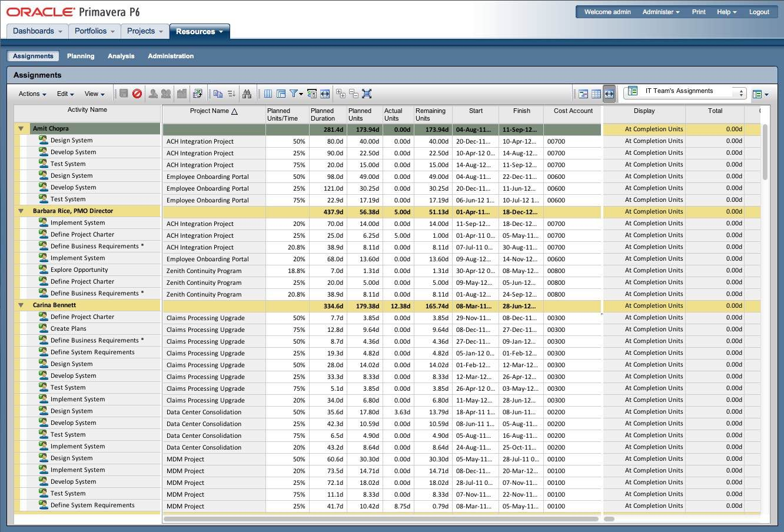Collapse the Amit Chopra group
784x532 pixels.
(21, 129)
